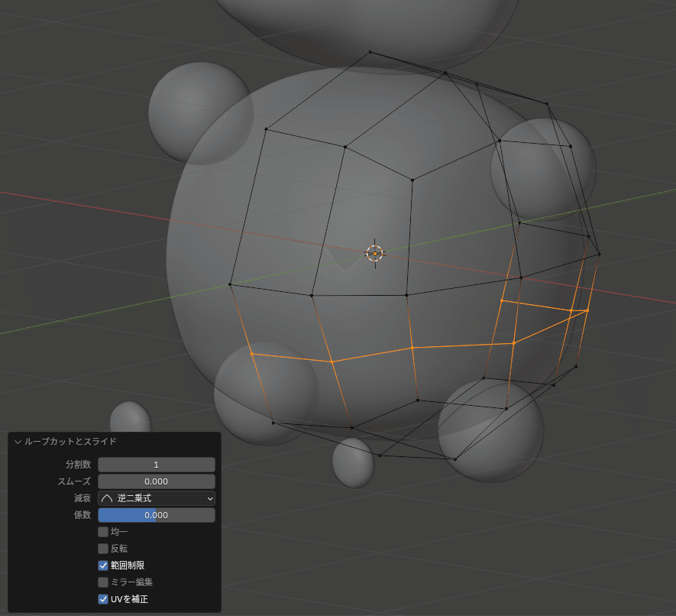The image size is (676, 616).
Task: Click the 分割数 field showing 1
Action: (157, 465)
